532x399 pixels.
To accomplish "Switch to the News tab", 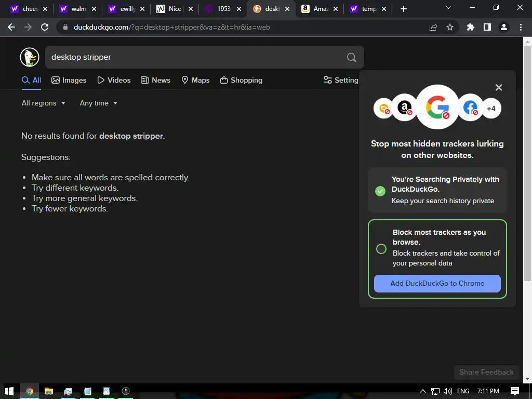I will click(x=155, y=80).
